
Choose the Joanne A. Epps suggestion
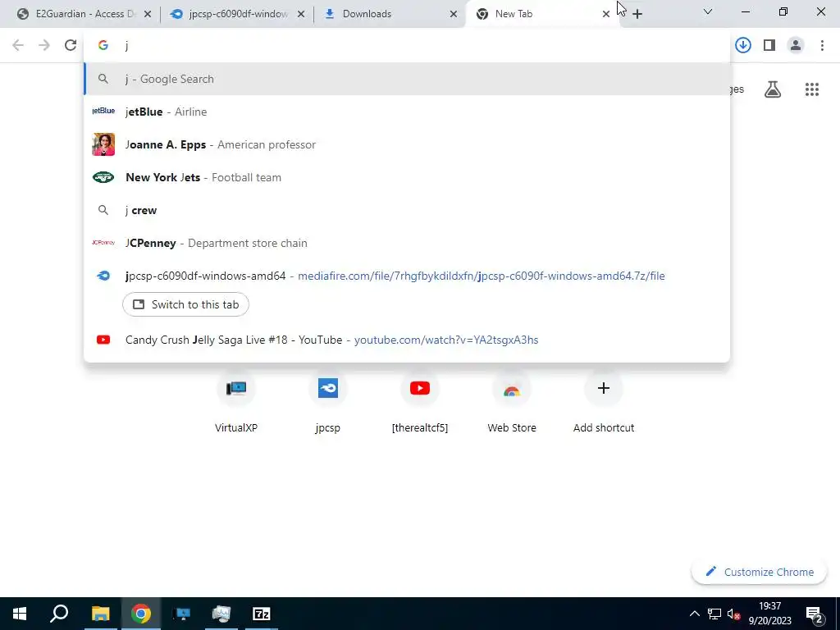(407, 144)
